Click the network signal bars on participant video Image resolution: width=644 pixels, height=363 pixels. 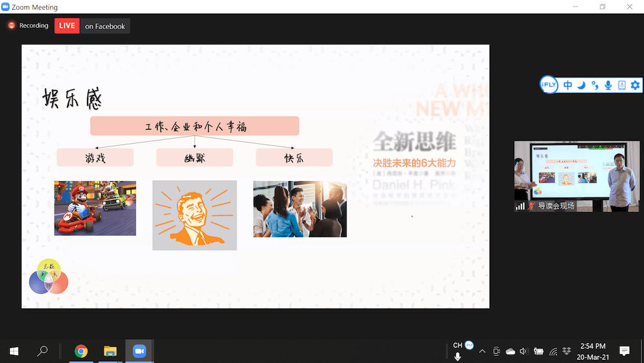[520, 206]
